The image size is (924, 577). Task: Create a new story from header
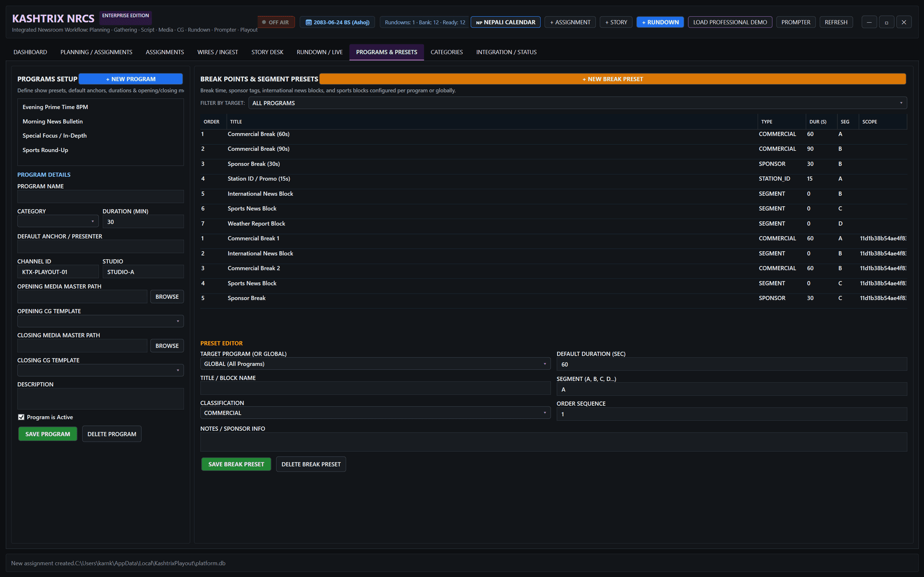click(616, 22)
